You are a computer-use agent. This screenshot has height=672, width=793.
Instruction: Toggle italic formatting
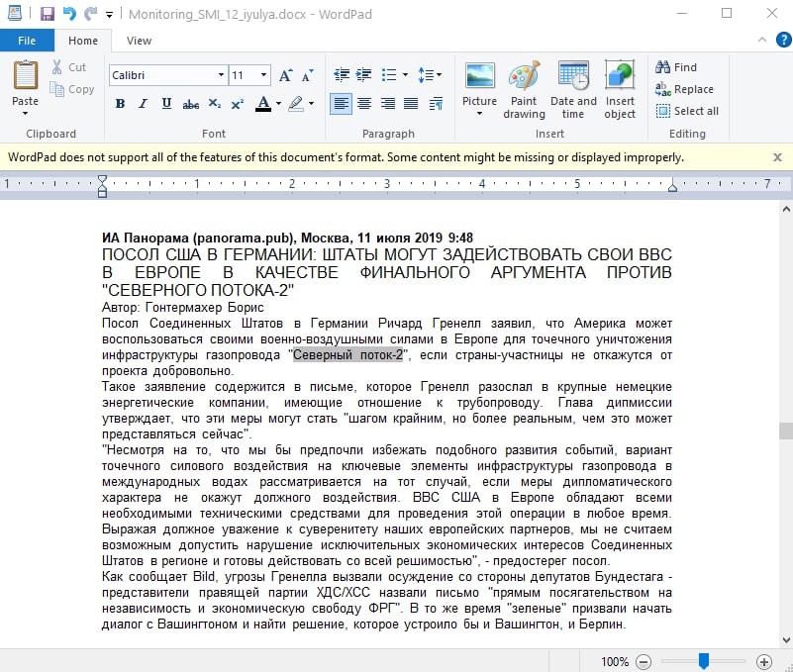[144, 104]
